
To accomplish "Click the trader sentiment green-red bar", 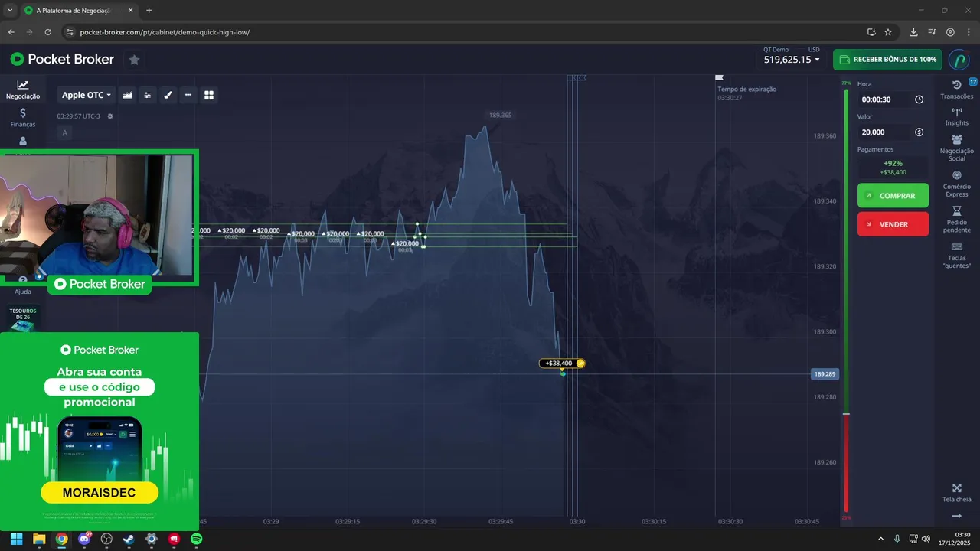I will coord(846,300).
